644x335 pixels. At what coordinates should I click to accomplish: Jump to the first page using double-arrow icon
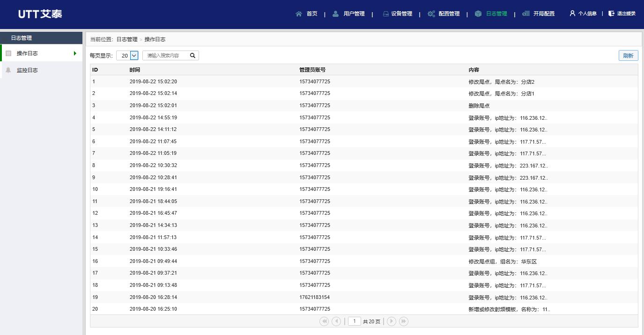324,321
